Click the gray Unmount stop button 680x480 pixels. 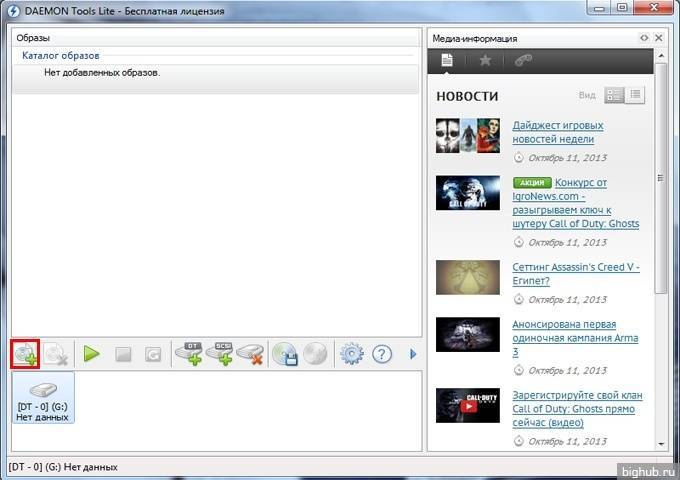tap(123, 355)
